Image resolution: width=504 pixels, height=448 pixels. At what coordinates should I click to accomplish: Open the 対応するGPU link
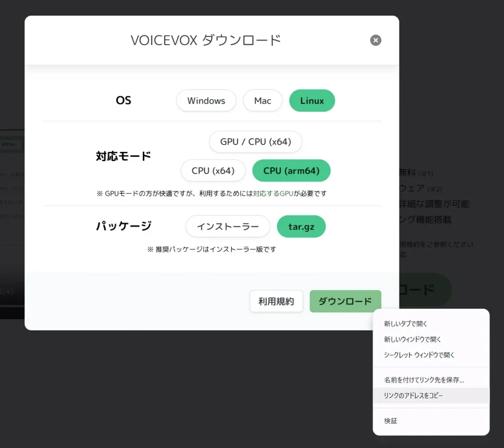273,193
